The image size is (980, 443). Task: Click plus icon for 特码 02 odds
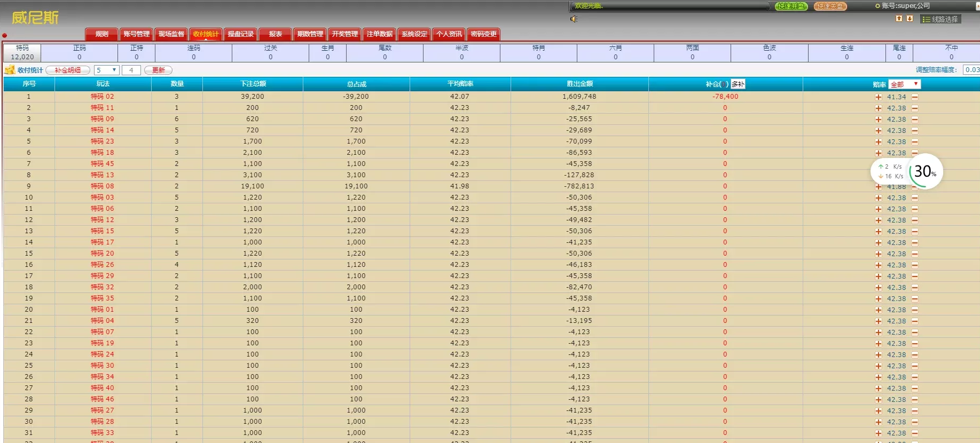(879, 97)
